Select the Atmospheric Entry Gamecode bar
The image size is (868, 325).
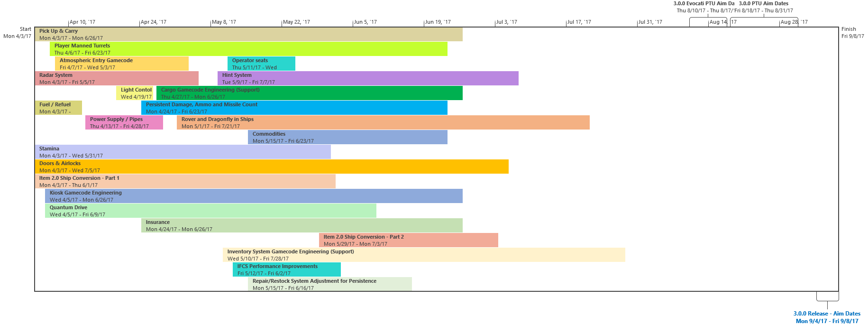(122, 64)
